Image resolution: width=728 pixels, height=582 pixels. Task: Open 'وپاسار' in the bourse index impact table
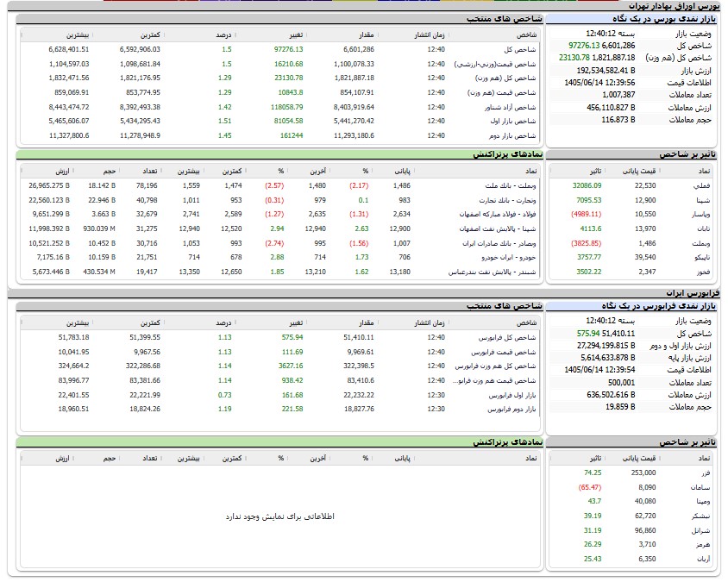pyautogui.click(x=700, y=215)
